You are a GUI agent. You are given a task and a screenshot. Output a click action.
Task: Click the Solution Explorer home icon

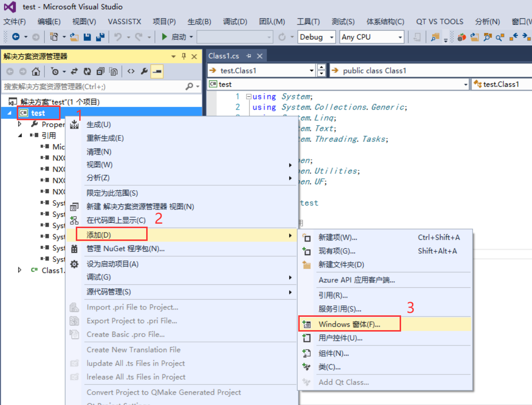pyautogui.click(x=35, y=71)
